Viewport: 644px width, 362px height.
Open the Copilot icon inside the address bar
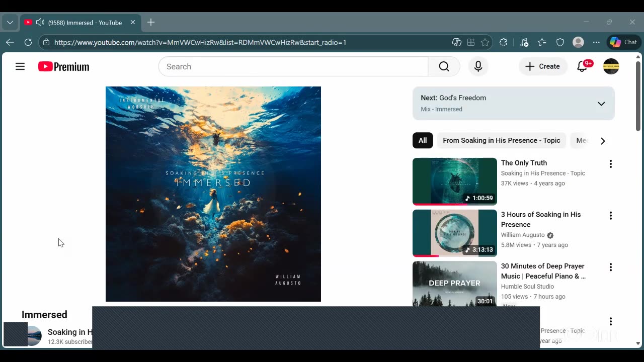click(x=457, y=42)
